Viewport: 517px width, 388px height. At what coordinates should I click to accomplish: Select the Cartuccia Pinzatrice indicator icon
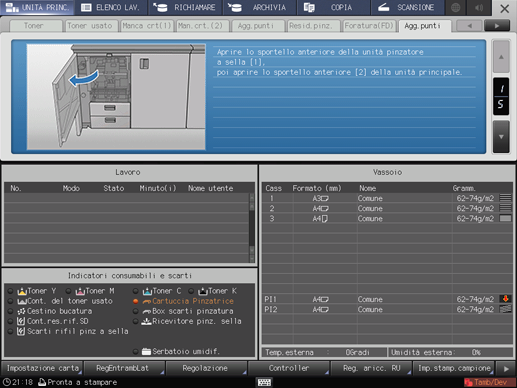pyautogui.click(x=147, y=301)
